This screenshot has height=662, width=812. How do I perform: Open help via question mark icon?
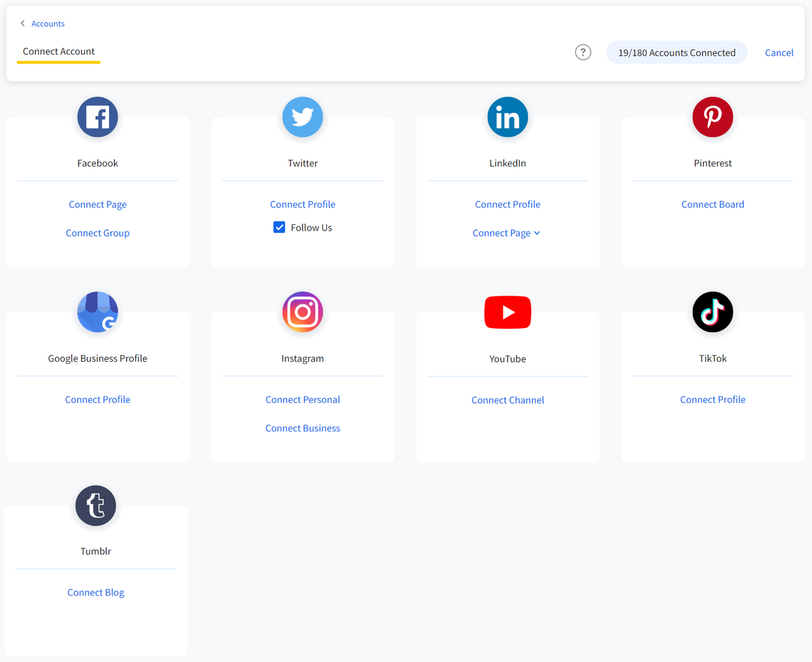point(583,52)
